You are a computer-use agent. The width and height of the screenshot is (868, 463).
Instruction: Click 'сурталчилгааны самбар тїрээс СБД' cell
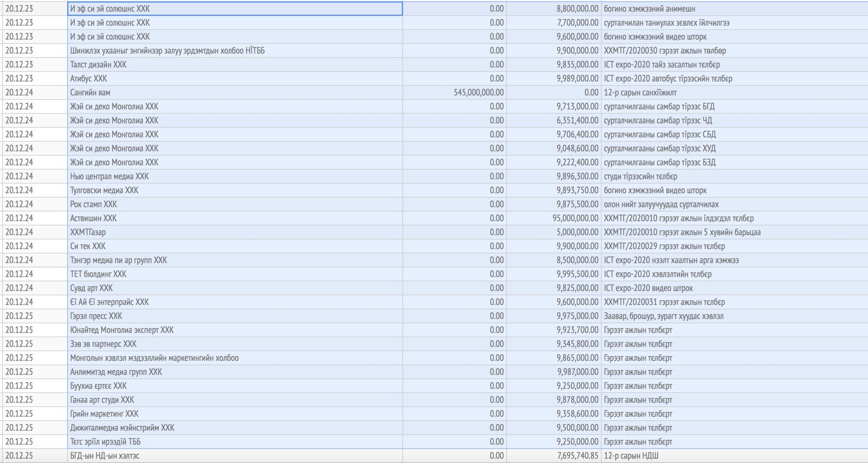(x=735, y=135)
